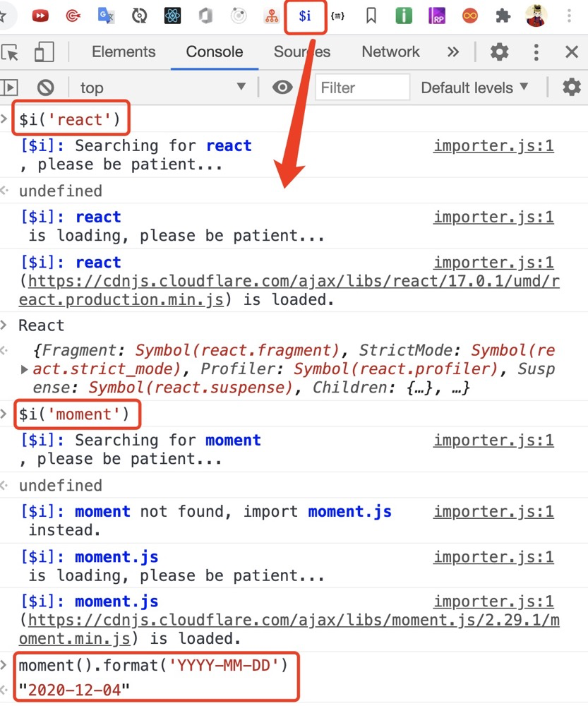
Task: Click the red swirl G extension icon
Action: coord(73,16)
